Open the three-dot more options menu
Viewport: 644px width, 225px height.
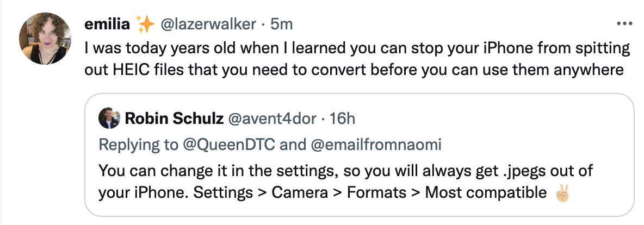click(623, 24)
